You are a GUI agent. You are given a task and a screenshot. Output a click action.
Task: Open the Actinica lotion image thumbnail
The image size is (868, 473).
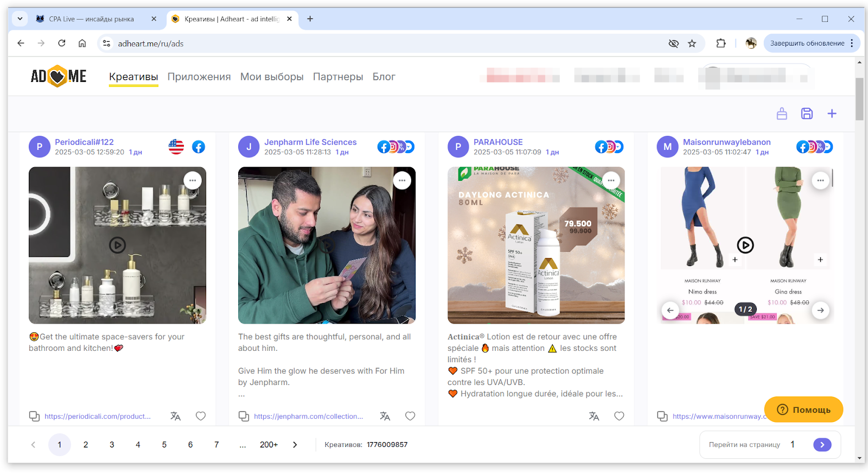(x=536, y=245)
